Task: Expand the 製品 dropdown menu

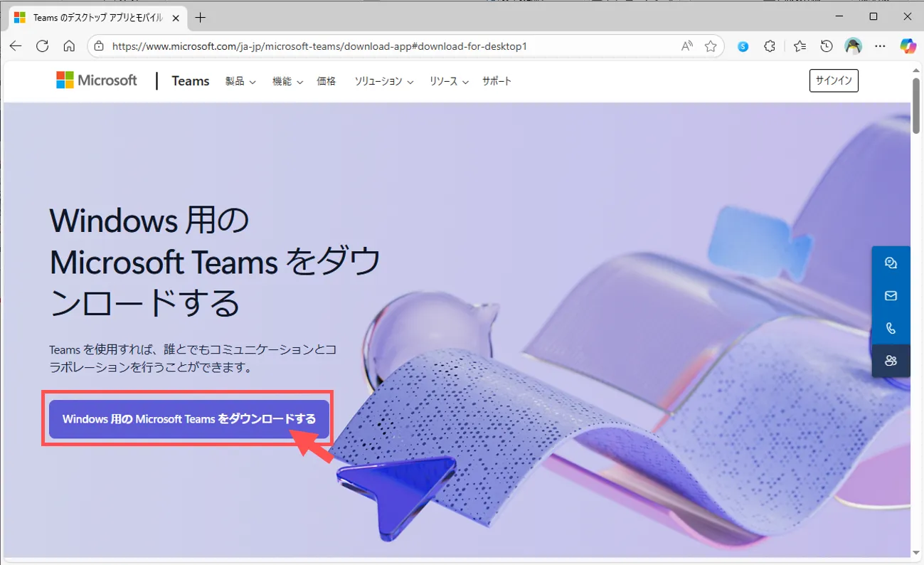Action: [240, 81]
